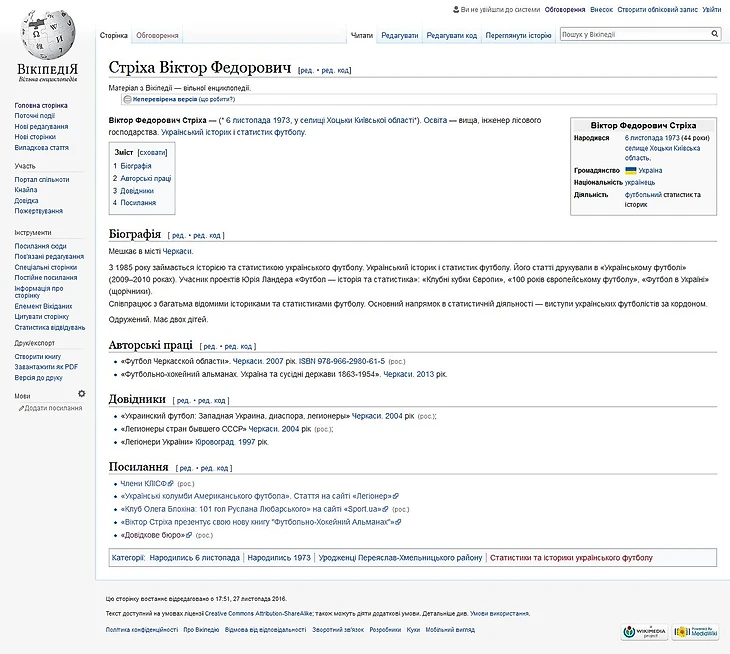Hide the table of contents with 'сховати'
This screenshot has height=654, width=730.
click(152, 152)
